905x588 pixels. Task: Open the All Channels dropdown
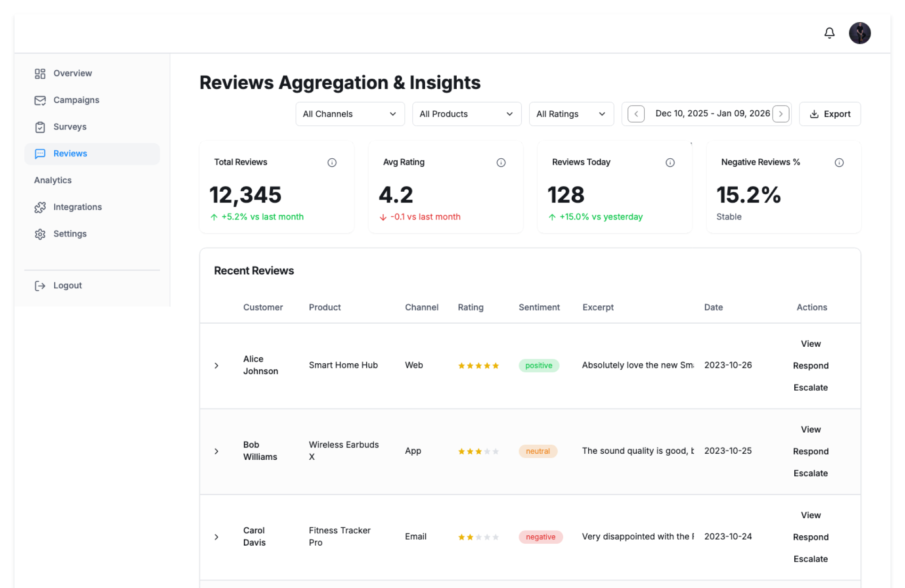coord(350,114)
